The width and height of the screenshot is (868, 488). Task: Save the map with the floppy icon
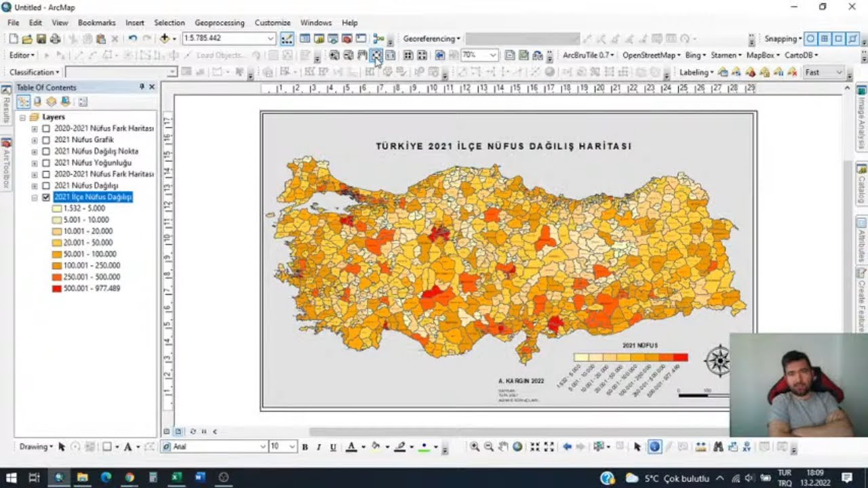41,39
